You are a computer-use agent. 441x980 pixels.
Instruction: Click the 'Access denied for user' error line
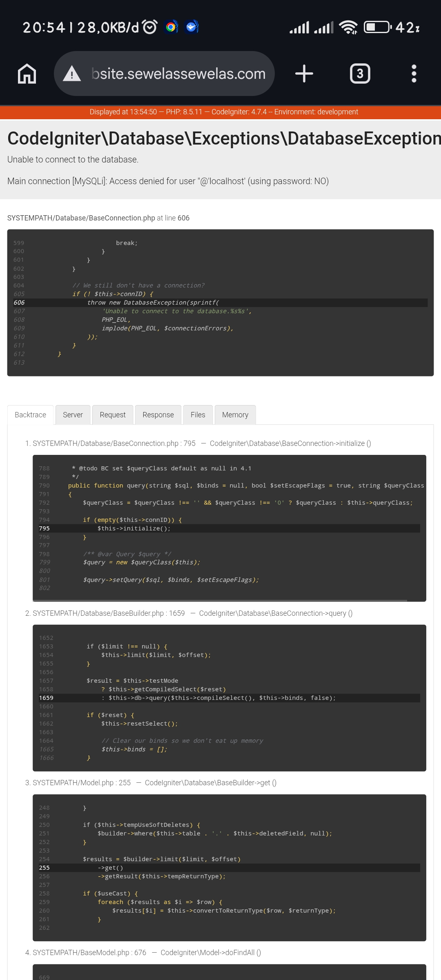click(168, 181)
